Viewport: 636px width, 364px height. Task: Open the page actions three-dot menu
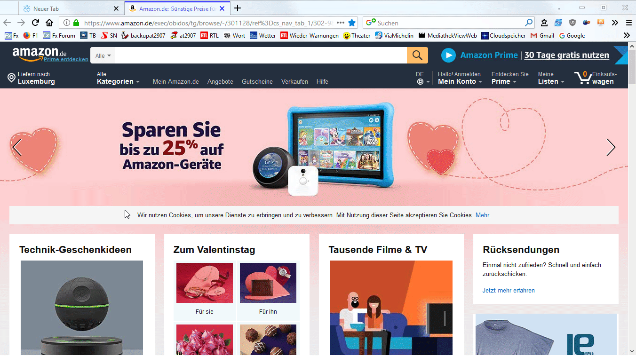341,23
